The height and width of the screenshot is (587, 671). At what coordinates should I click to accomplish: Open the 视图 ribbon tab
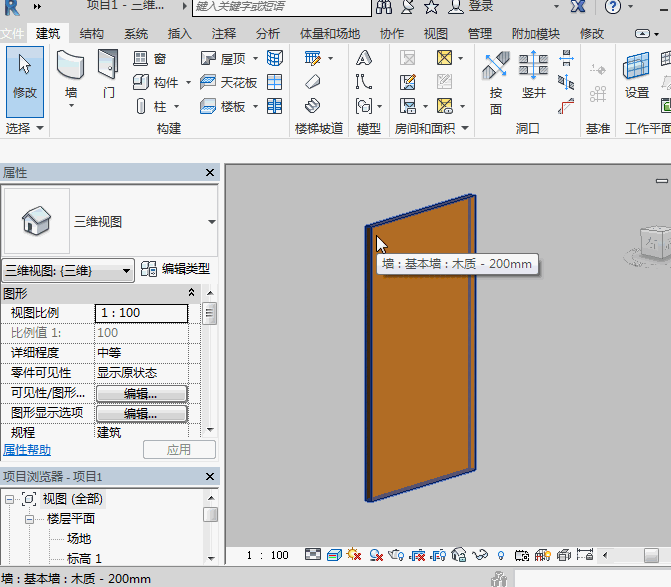[436, 33]
